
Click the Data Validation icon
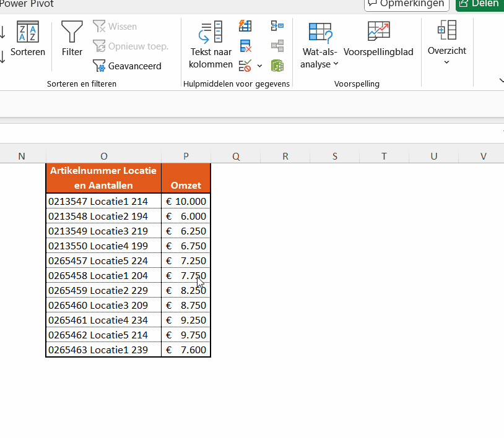click(x=245, y=66)
